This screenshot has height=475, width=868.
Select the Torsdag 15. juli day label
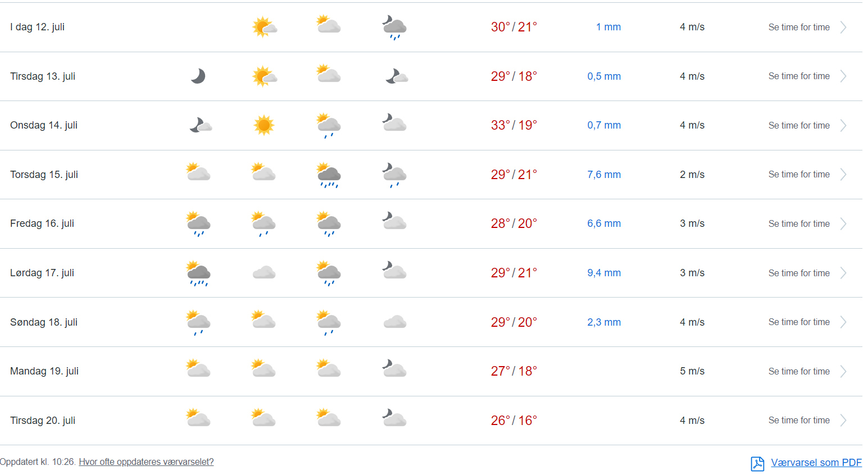(44, 175)
